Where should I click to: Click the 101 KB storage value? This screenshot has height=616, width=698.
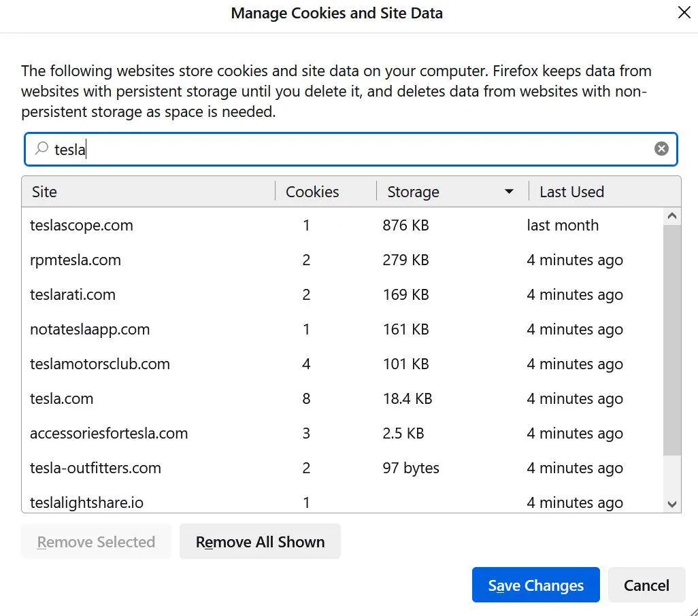point(405,364)
